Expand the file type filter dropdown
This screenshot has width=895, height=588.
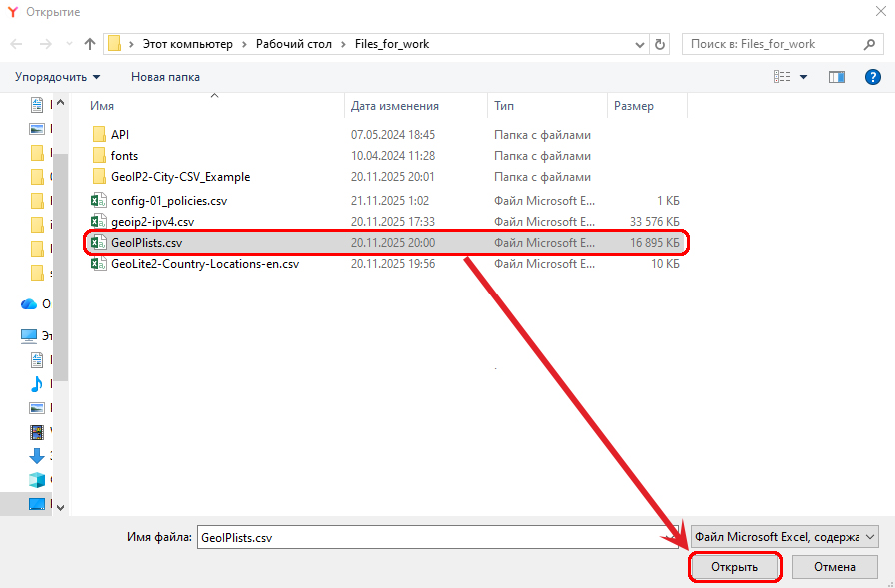(784, 537)
